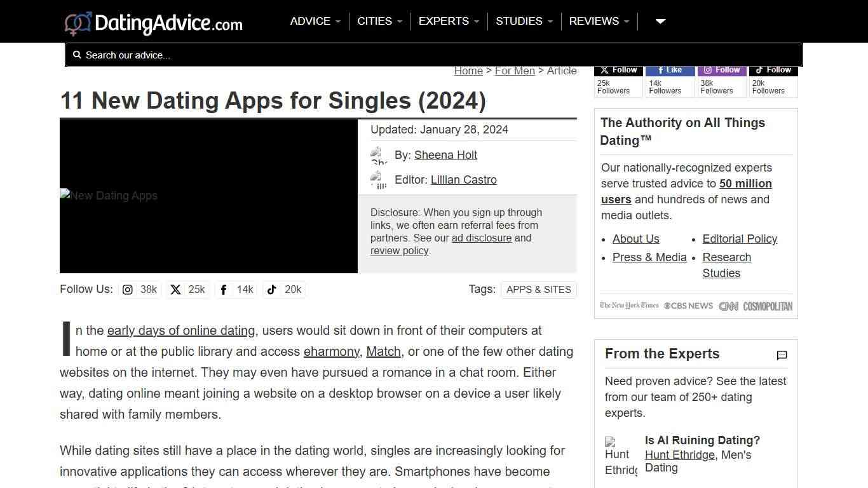The image size is (868, 488).
Task: Select the CNN media logo
Action: click(728, 306)
